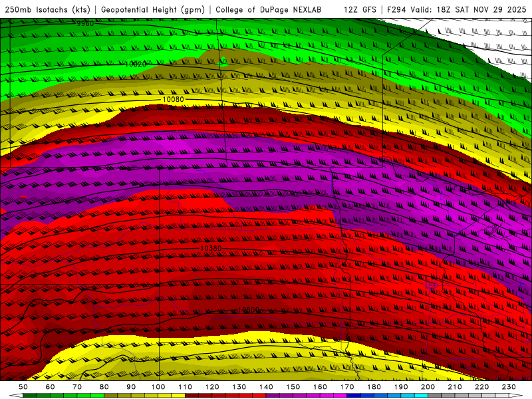Click the 200 value on the legend scale
Image resolution: width=532 pixels, height=399 pixels.
tap(428, 387)
